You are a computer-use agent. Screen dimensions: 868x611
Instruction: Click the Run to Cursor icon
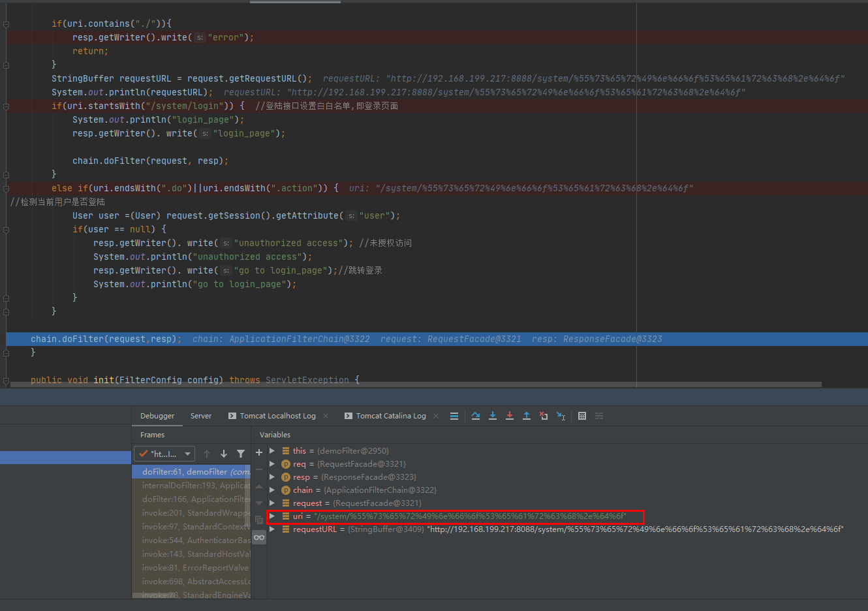[x=561, y=416]
